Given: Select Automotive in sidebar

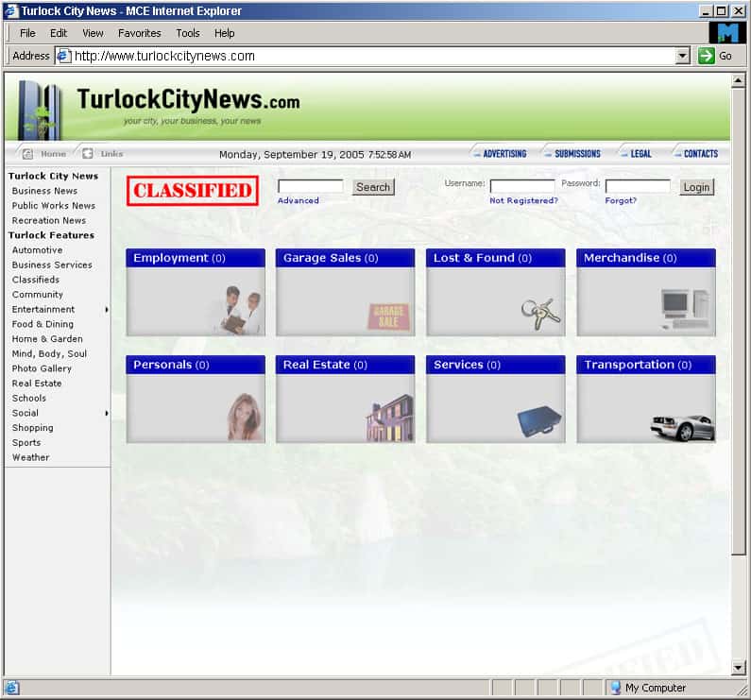Looking at the screenshot, I should (x=38, y=250).
